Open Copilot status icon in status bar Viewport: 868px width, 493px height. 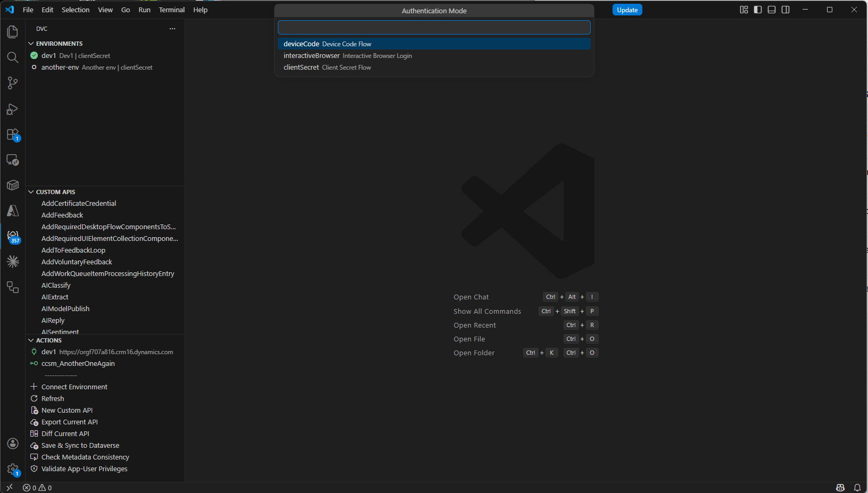[x=840, y=488]
